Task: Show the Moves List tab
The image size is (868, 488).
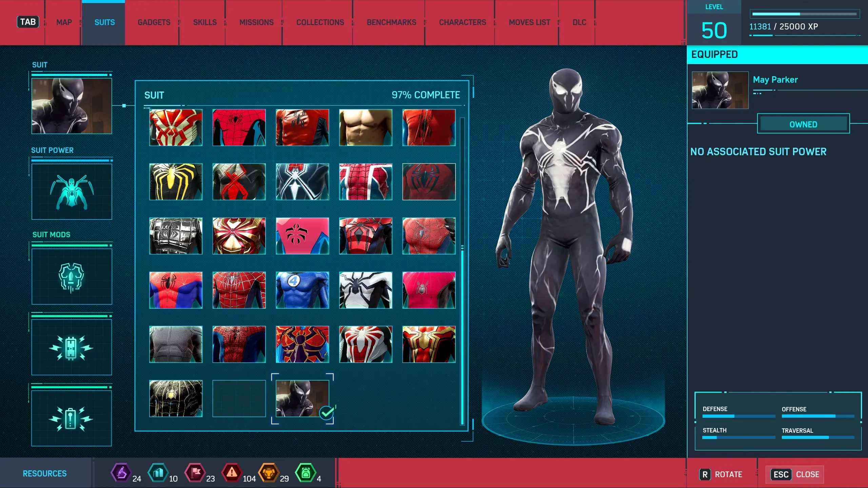Action: point(529,22)
